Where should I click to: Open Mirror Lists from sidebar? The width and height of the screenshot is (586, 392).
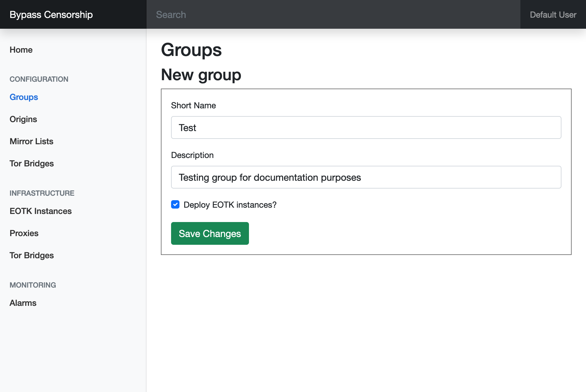click(x=31, y=142)
